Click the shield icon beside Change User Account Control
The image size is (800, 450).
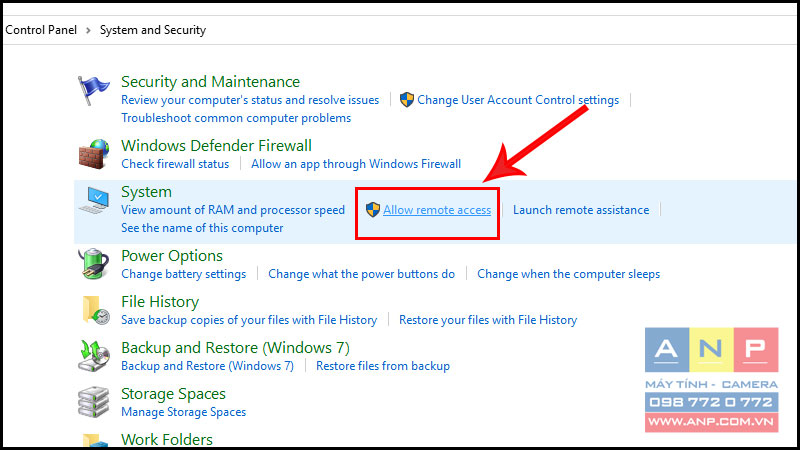(407, 99)
